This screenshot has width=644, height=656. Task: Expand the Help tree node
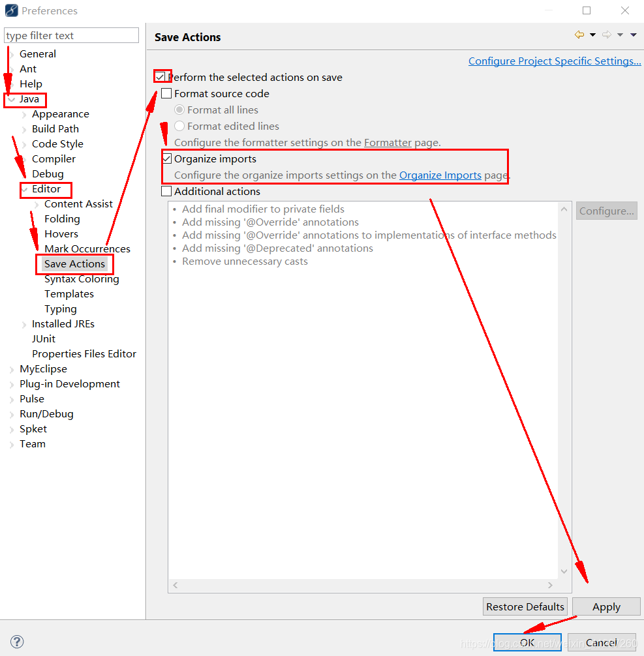(x=12, y=85)
